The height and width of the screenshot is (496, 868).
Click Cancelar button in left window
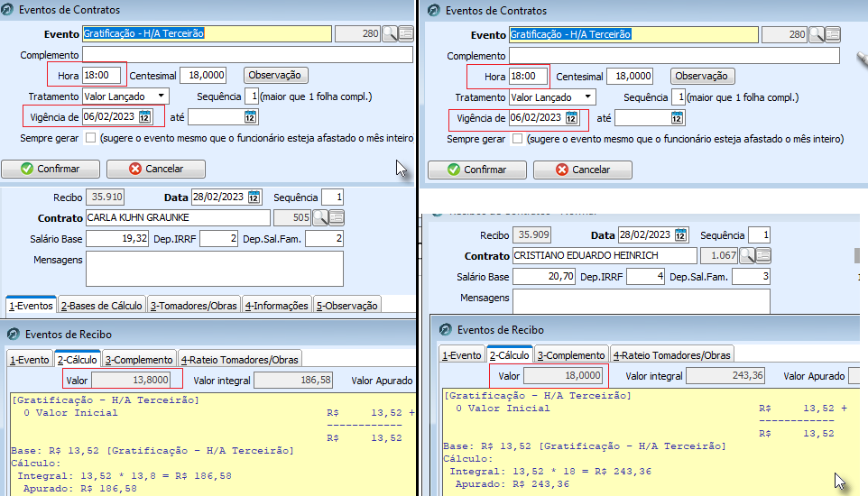[x=156, y=169]
